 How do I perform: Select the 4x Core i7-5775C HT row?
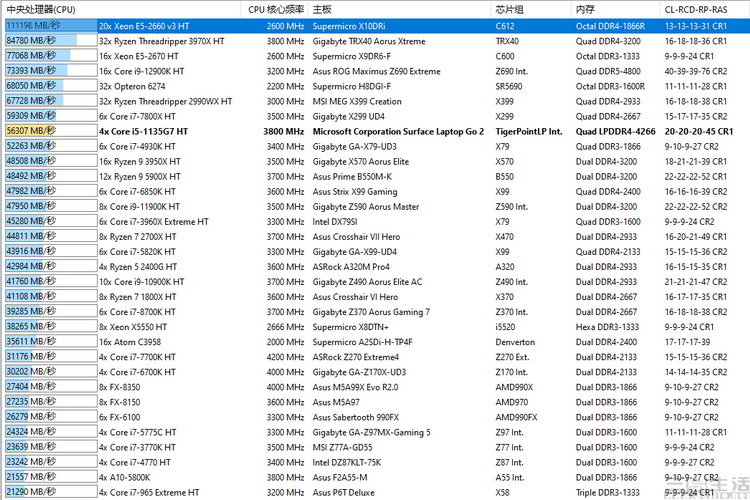[377, 432]
